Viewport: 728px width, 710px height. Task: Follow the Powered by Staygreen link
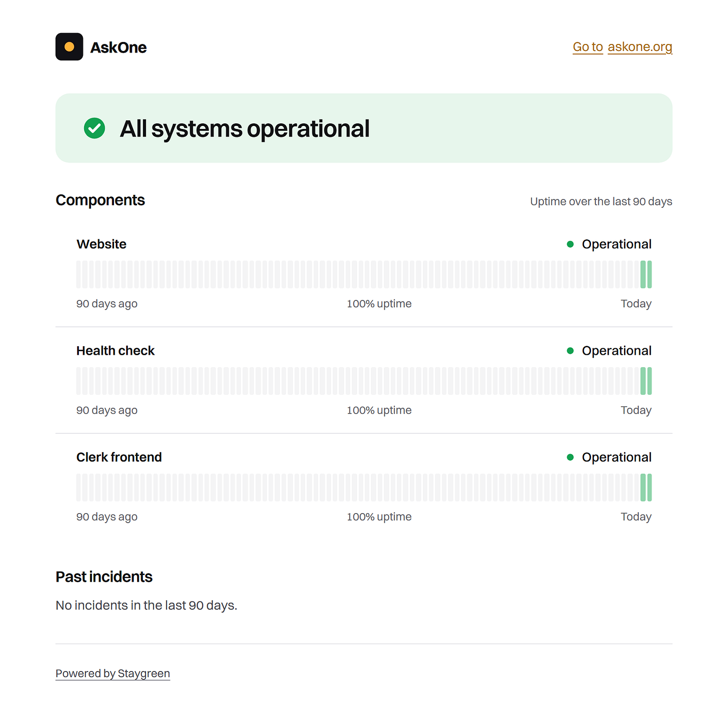click(x=113, y=674)
